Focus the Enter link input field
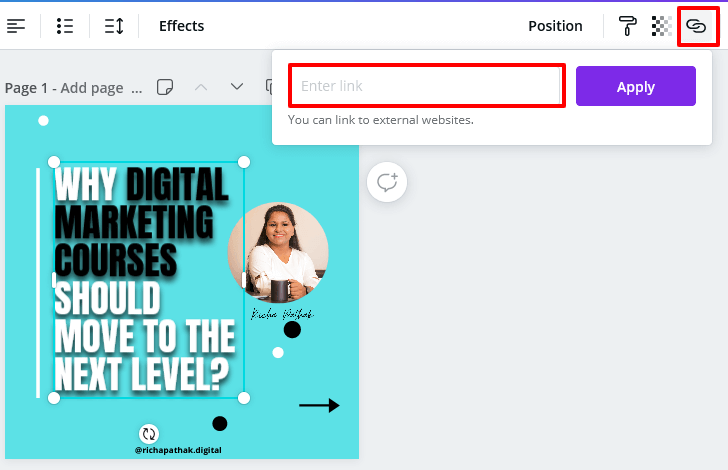The width and height of the screenshot is (728, 470). pyautogui.click(x=427, y=86)
